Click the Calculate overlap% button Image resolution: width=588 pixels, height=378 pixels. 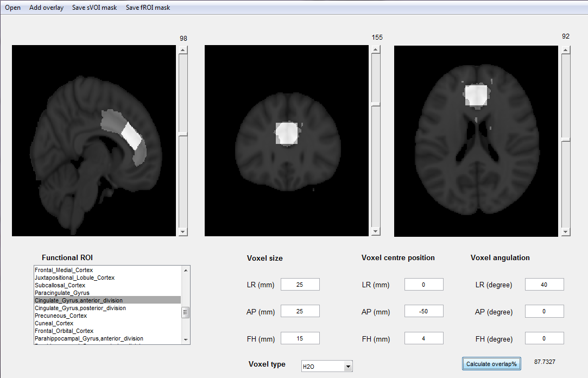[x=491, y=364]
